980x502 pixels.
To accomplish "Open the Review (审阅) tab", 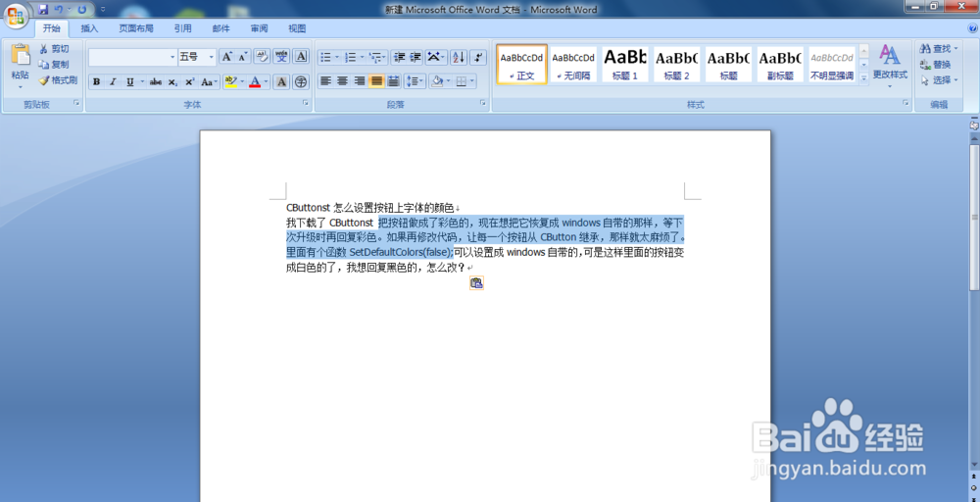I will click(259, 28).
